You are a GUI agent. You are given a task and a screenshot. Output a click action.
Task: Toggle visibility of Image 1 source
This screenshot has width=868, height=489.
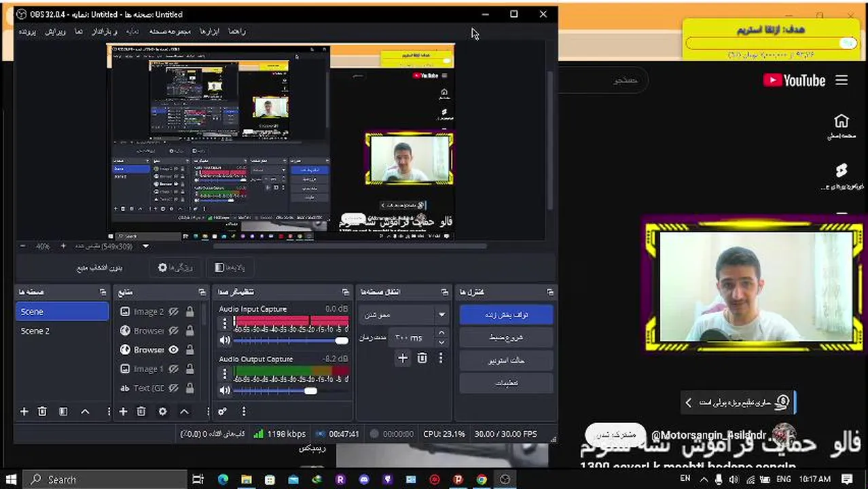pyautogui.click(x=174, y=369)
